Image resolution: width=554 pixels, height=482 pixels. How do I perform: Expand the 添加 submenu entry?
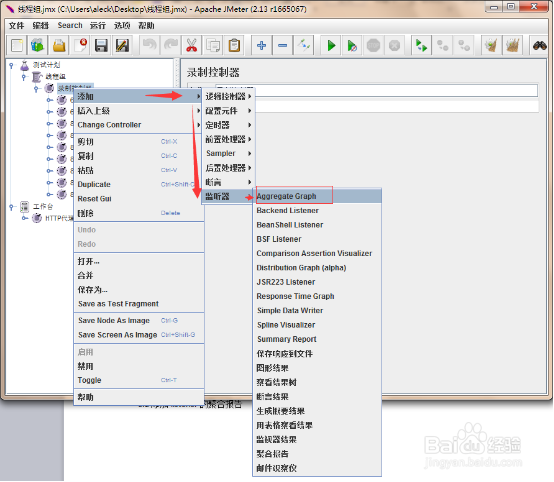tap(138, 96)
